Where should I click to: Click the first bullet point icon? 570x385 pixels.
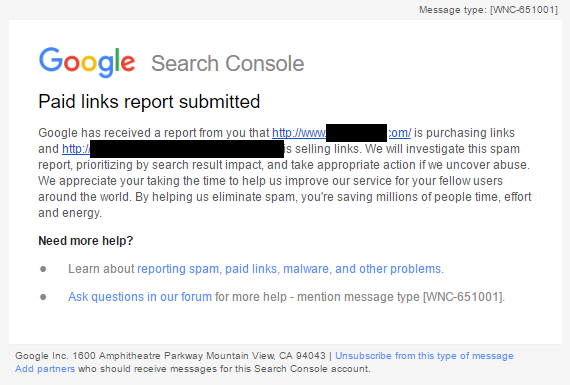coord(43,269)
